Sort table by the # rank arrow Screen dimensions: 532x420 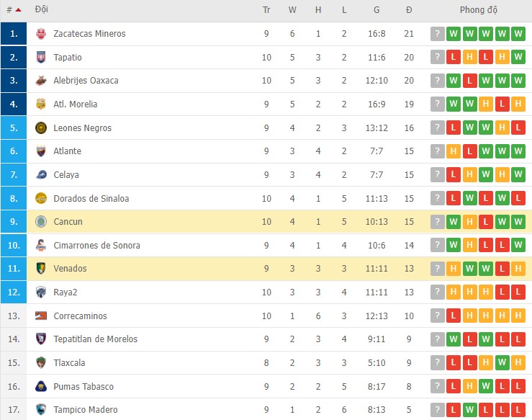(17, 11)
